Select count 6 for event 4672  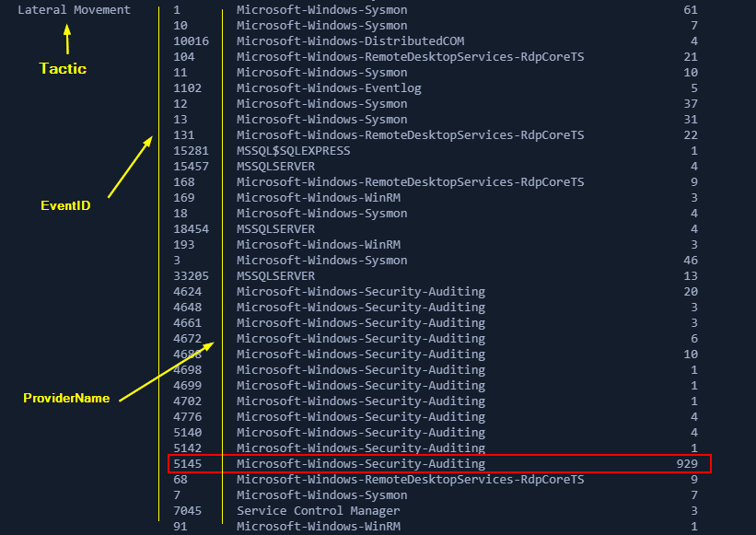694,339
